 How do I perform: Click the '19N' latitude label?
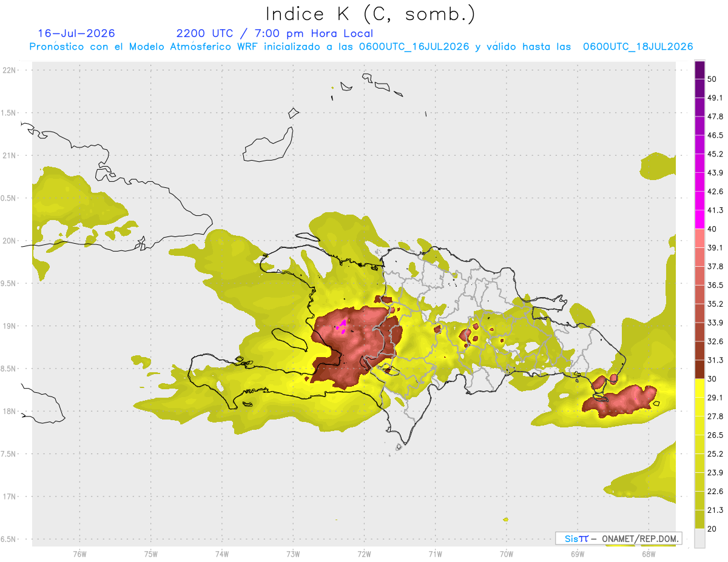pos(10,326)
